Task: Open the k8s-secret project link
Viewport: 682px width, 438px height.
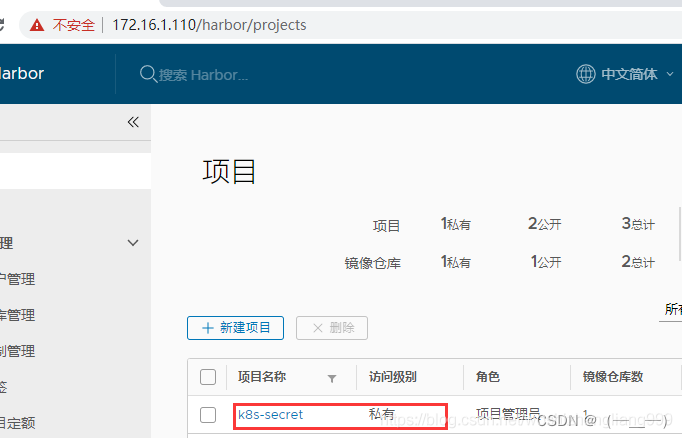Action: pos(270,415)
